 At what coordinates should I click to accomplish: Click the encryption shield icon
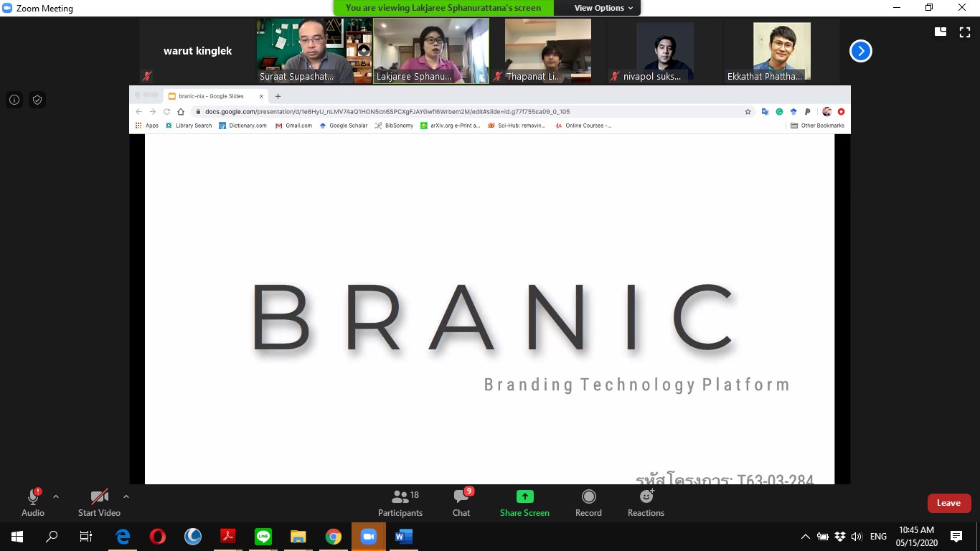37,100
